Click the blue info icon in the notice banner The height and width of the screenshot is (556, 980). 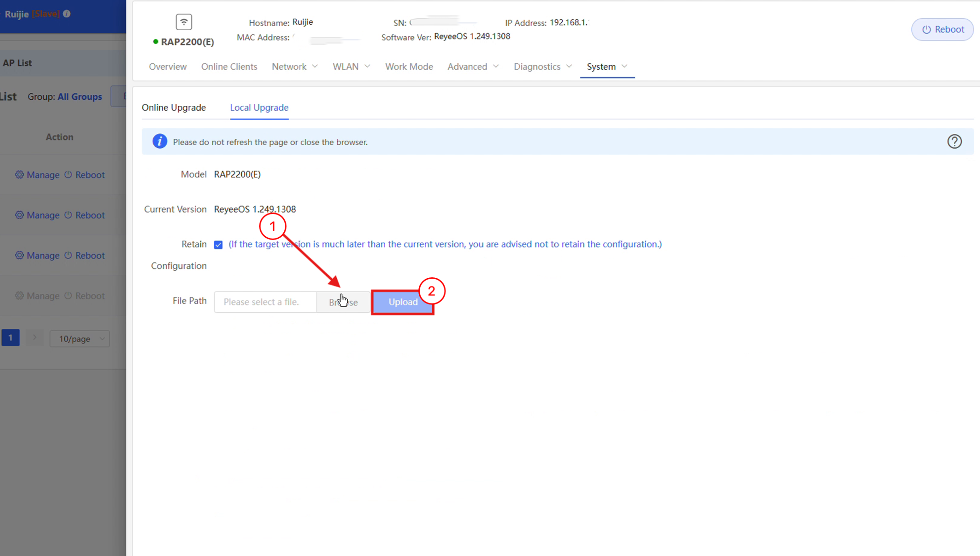[160, 141]
